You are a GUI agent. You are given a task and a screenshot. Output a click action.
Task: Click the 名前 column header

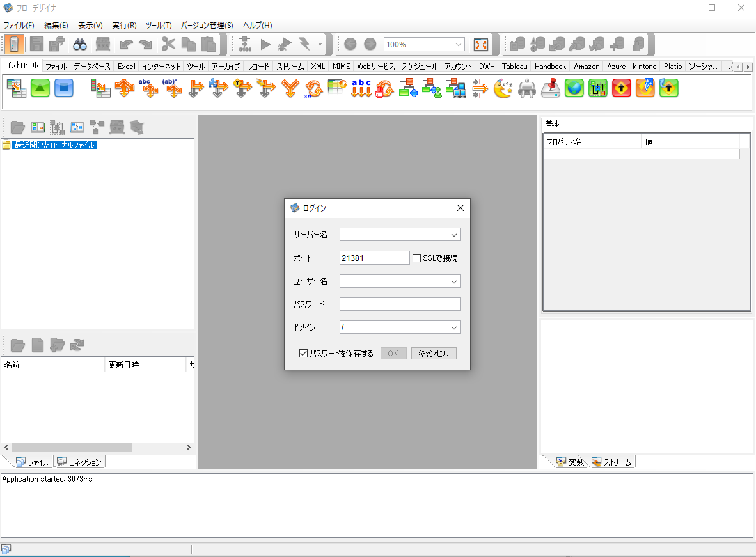(52, 365)
